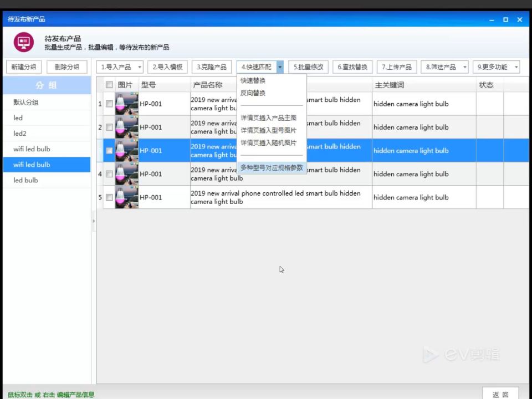
Task: Sort by the 状态 column header
Action: click(490, 85)
